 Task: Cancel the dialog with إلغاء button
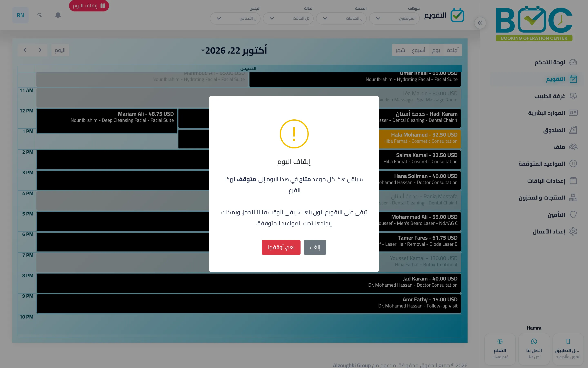point(315,247)
